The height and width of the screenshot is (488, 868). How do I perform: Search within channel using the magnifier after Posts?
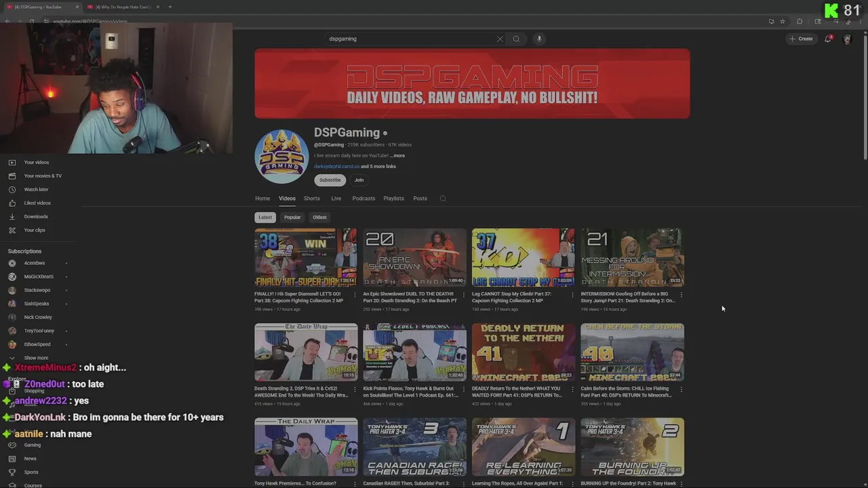pyautogui.click(x=443, y=199)
